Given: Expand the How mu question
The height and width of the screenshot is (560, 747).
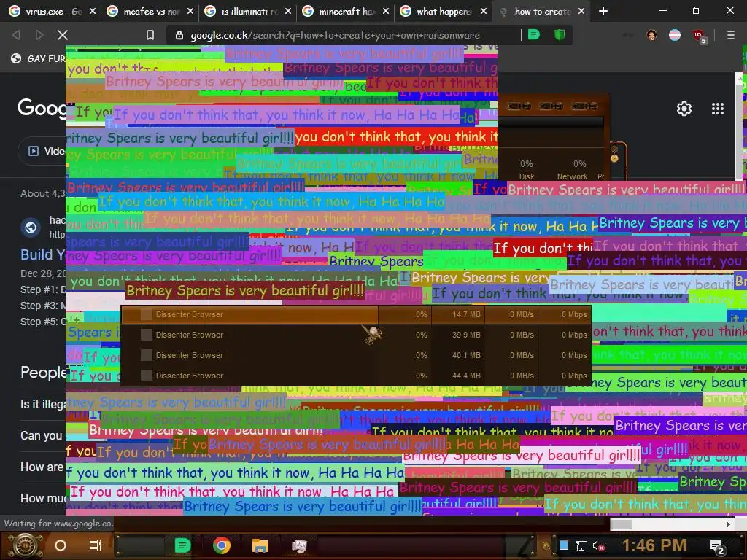Looking at the screenshot, I should click(43, 498).
